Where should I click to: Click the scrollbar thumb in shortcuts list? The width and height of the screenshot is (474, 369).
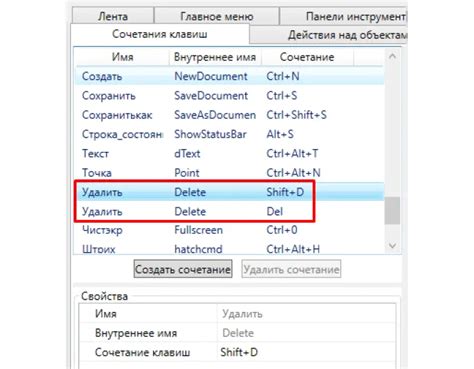392,211
